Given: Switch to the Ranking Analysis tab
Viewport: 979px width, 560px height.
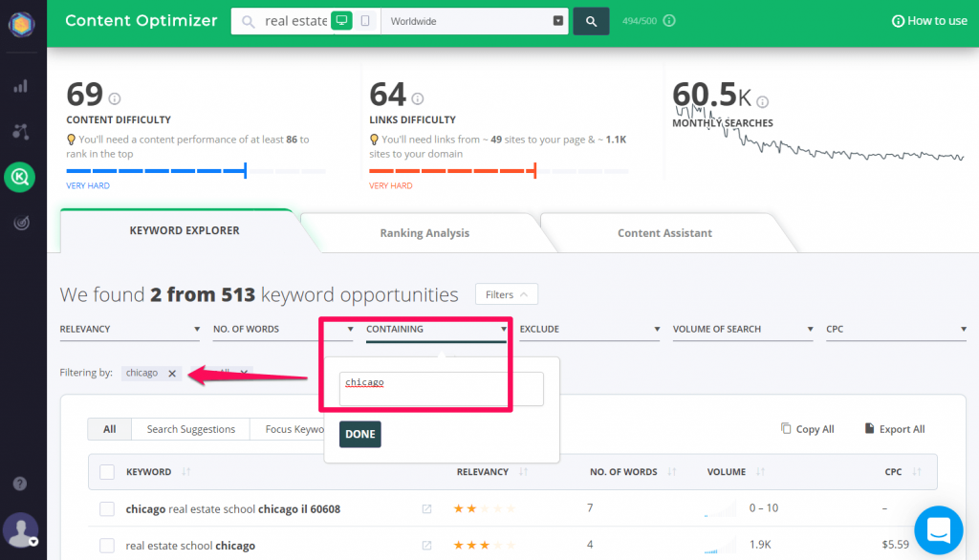Looking at the screenshot, I should (424, 233).
